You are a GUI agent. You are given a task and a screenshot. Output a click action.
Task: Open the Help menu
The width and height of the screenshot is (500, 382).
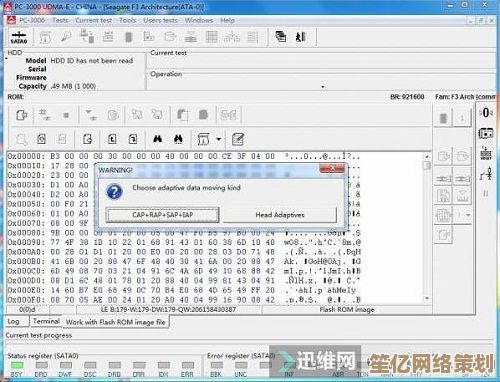227,20
